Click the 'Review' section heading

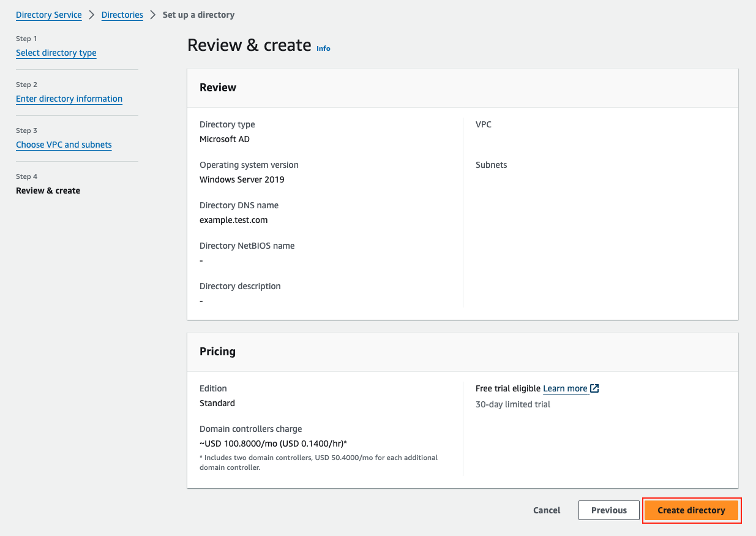click(x=218, y=88)
